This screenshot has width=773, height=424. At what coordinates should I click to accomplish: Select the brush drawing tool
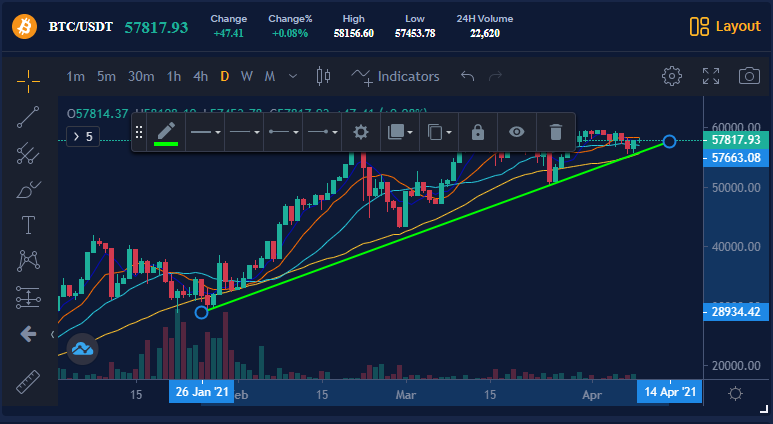pyautogui.click(x=28, y=189)
